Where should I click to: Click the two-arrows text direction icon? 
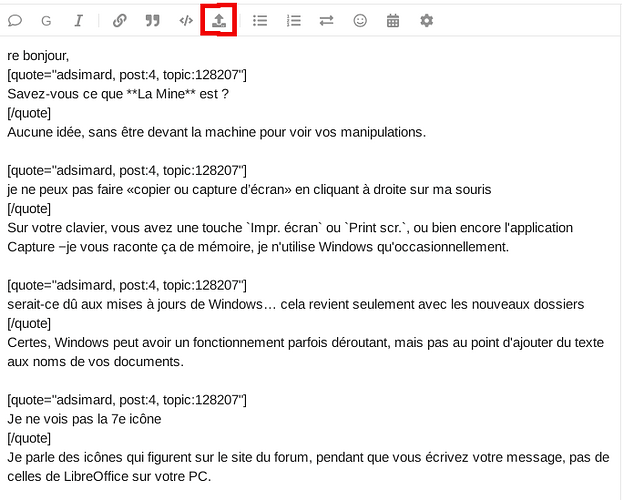coord(326,20)
